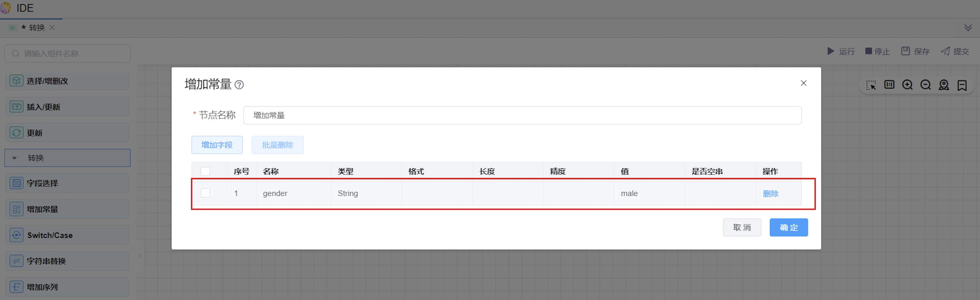This screenshot has height=300, width=980.
Task: Close the 转换 tab
Action: pyautogui.click(x=52, y=27)
